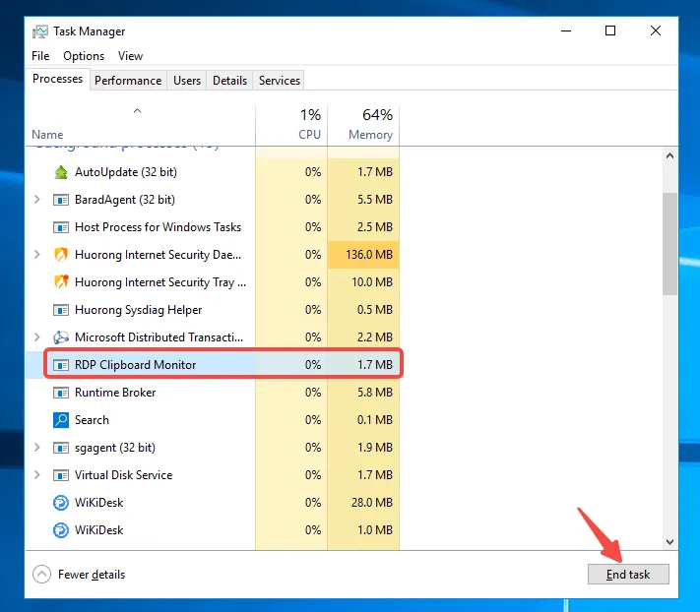Image resolution: width=700 pixels, height=612 pixels.
Task: Click the icon of the 28.0 MB WiKiDesk process
Action: pyautogui.click(x=61, y=503)
